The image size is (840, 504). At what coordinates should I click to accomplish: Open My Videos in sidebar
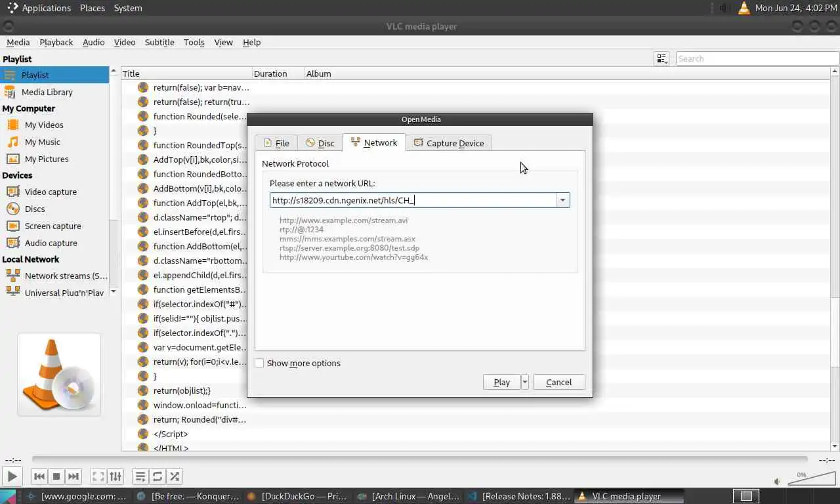coord(54,125)
